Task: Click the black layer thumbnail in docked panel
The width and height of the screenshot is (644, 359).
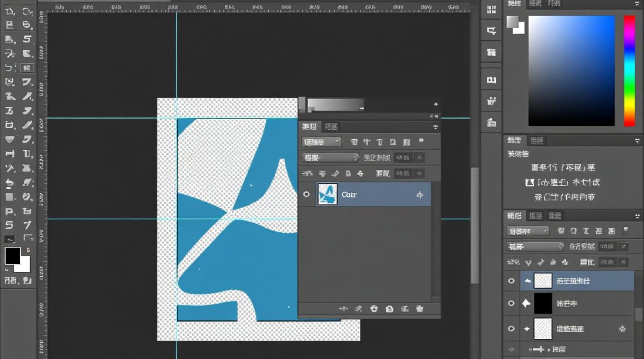Action: pyautogui.click(x=543, y=303)
